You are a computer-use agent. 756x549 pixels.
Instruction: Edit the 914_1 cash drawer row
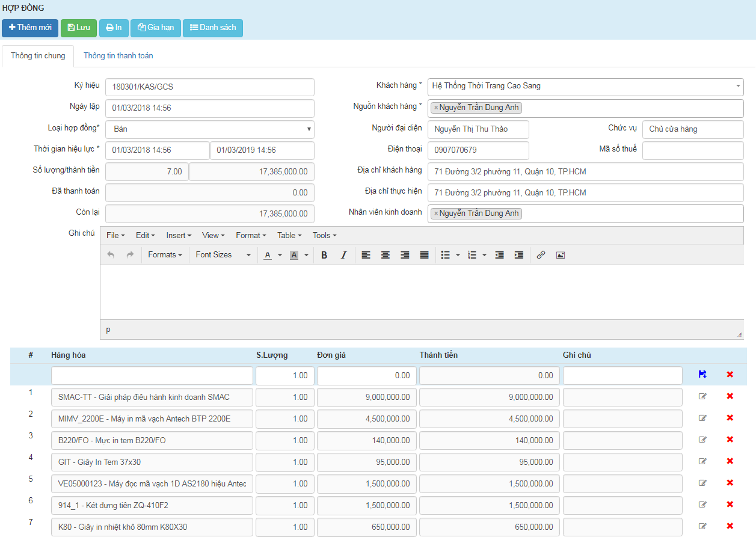[702, 505]
